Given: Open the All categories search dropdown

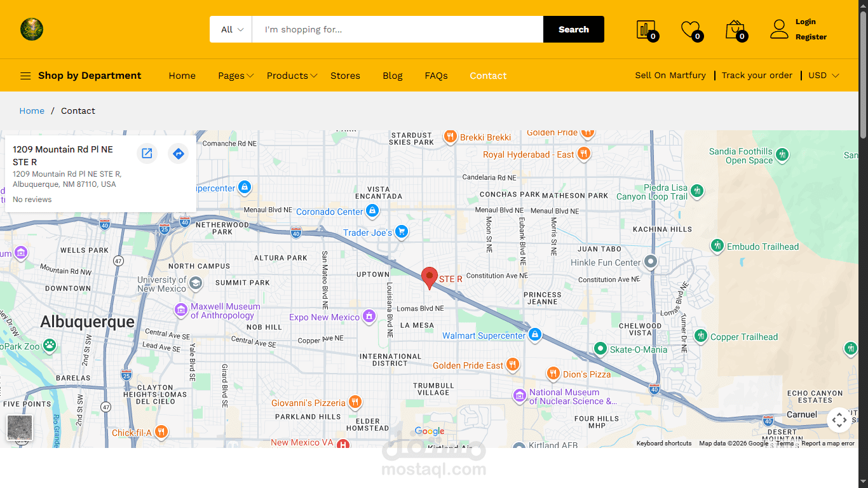Looking at the screenshot, I should point(231,29).
